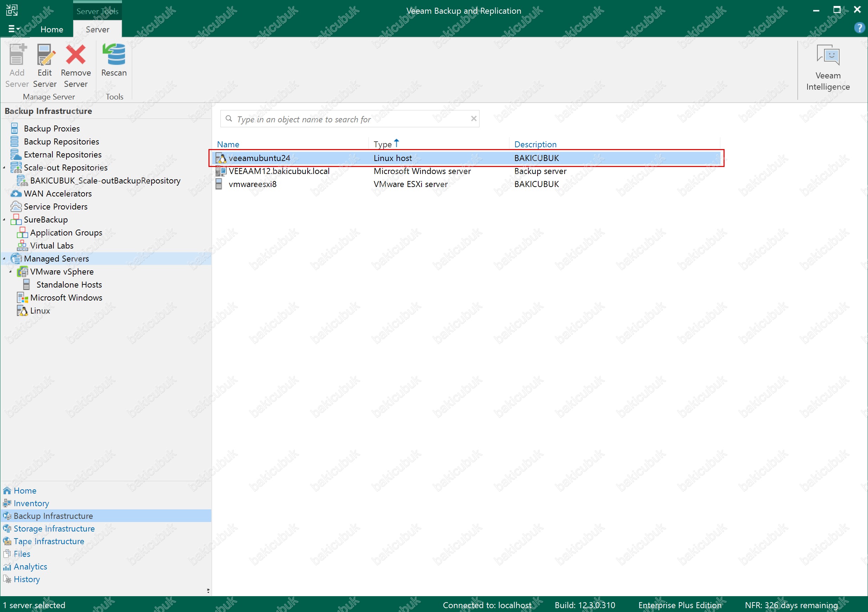
Task: Click 'VMware ESXi server' type cell
Action: pyautogui.click(x=411, y=184)
